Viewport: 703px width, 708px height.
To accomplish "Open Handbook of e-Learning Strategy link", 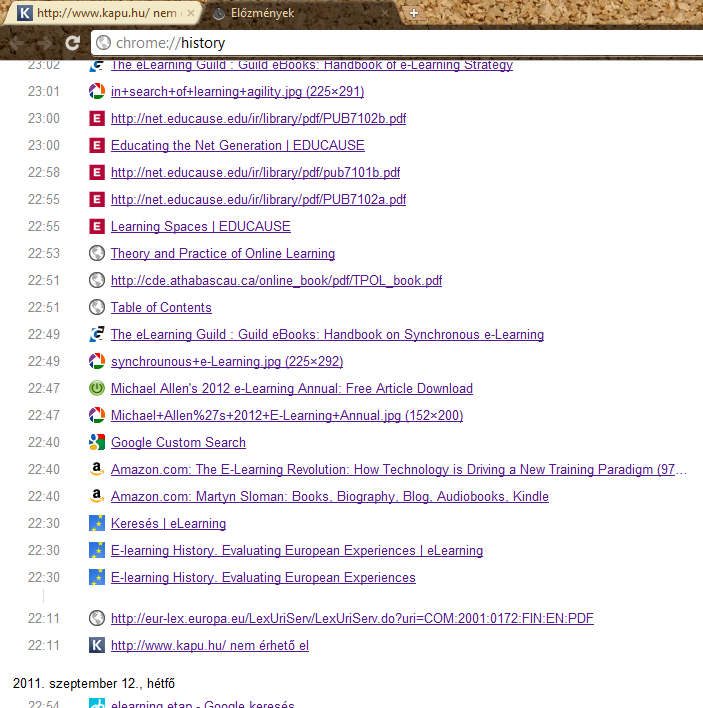I will [312, 65].
